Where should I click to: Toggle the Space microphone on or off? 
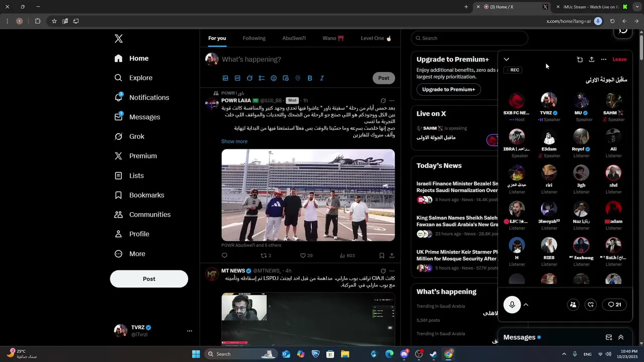[512, 305]
